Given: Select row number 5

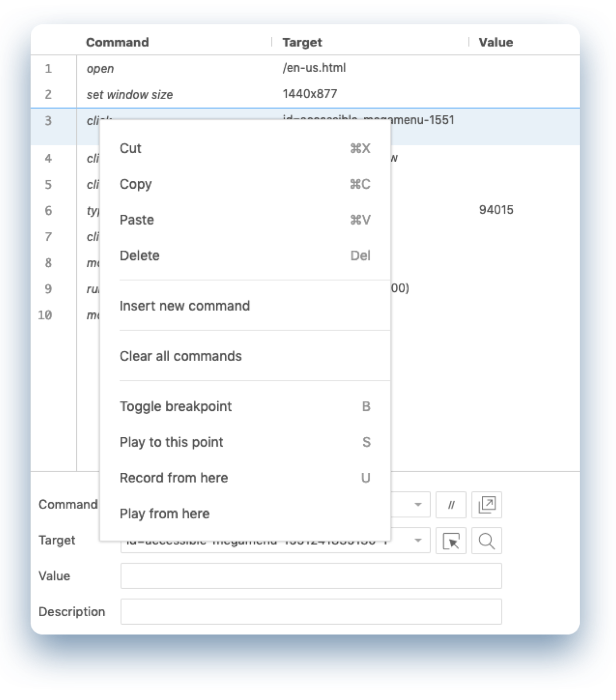Looking at the screenshot, I should point(48,185).
